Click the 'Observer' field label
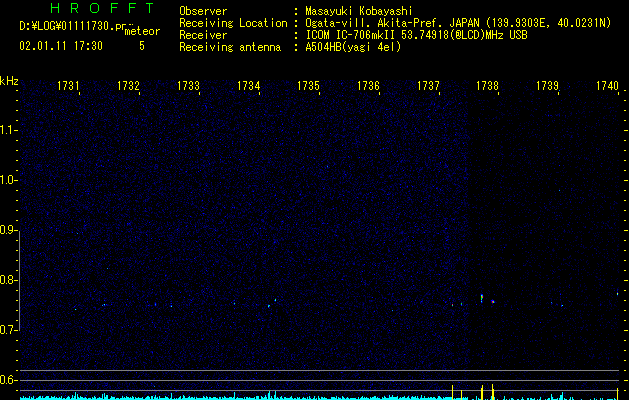 click(x=203, y=11)
